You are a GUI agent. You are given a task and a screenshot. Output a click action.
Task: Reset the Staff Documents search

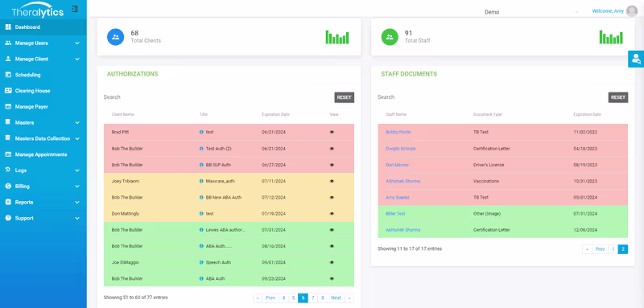point(618,97)
